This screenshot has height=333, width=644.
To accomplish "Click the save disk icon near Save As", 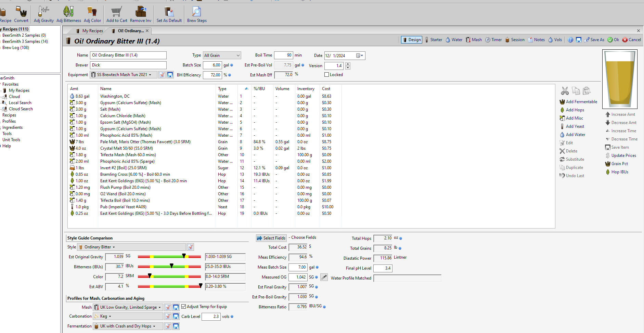I will tap(579, 40).
